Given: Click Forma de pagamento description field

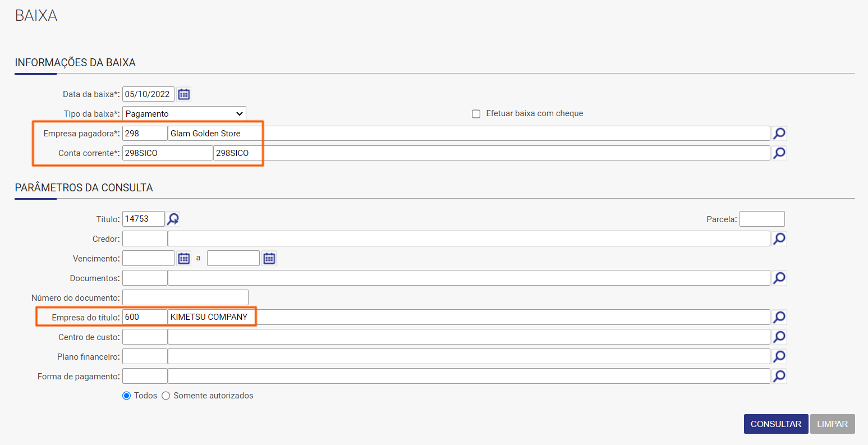Looking at the screenshot, I should pyautogui.click(x=469, y=376).
